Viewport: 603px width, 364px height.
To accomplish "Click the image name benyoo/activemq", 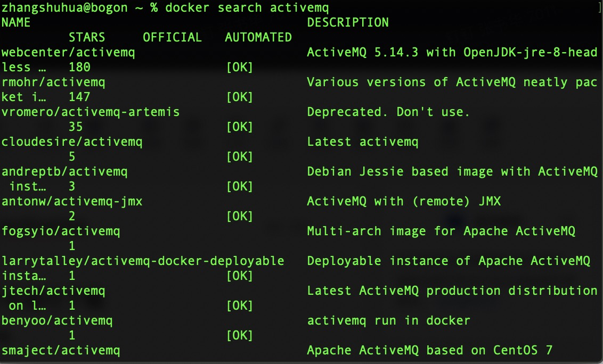I will (x=57, y=320).
